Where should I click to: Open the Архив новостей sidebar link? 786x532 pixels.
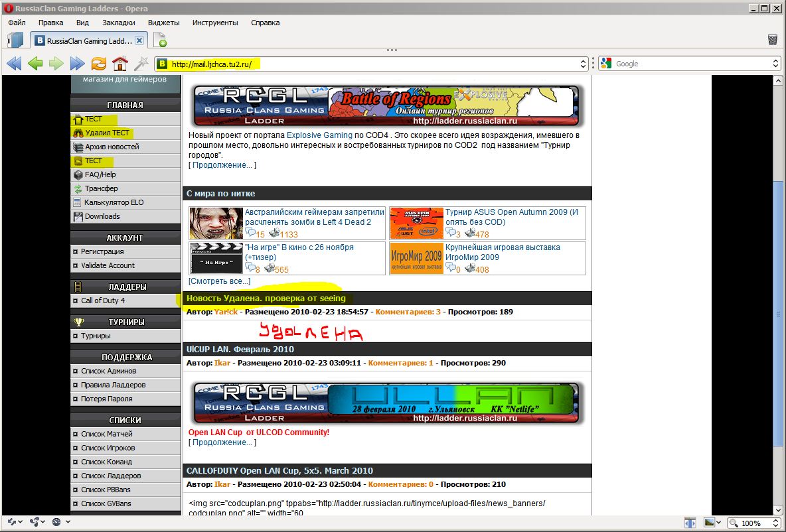(x=112, y=147)
